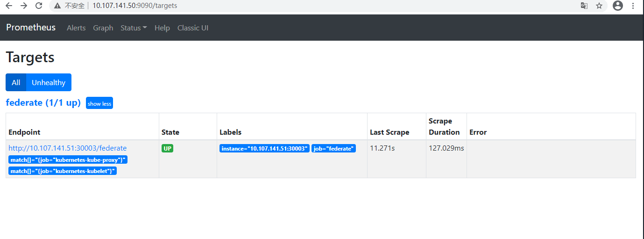The image size is (644, 239).
Task: Click the kubernetes-kubelet match badge
Action: click(63, 171)
